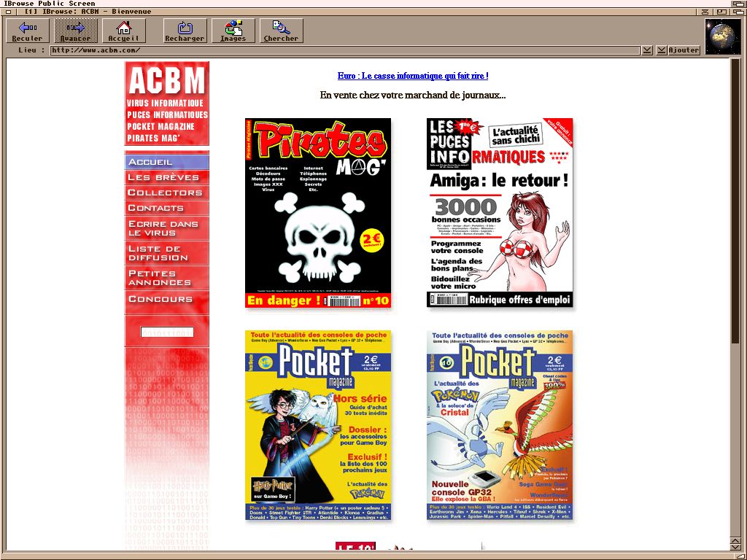
Task: Open the Euro casse informatique link
Action: (x=413, y=76)
